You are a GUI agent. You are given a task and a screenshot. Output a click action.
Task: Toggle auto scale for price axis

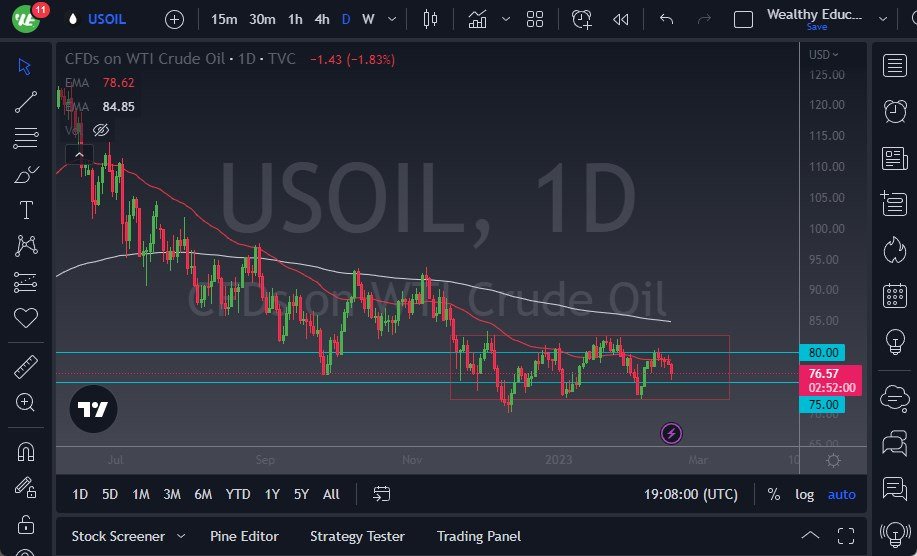pos(842,494)
